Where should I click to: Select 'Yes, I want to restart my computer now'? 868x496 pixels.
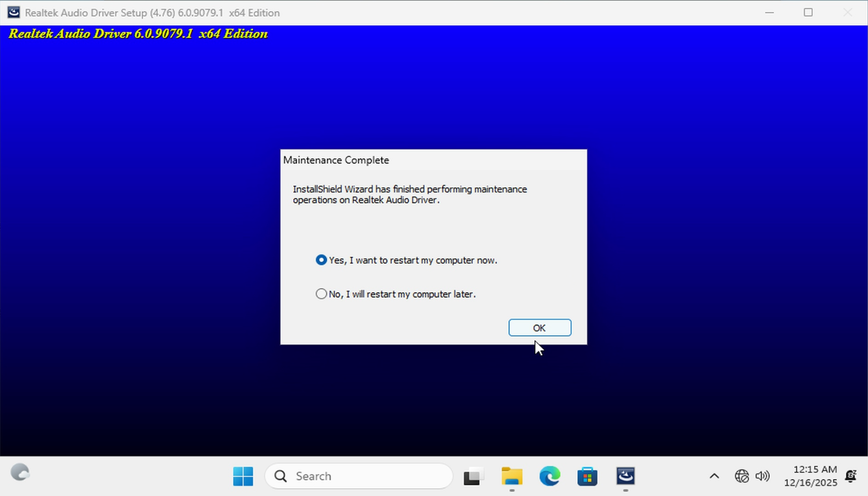click(x=321, y=260)
